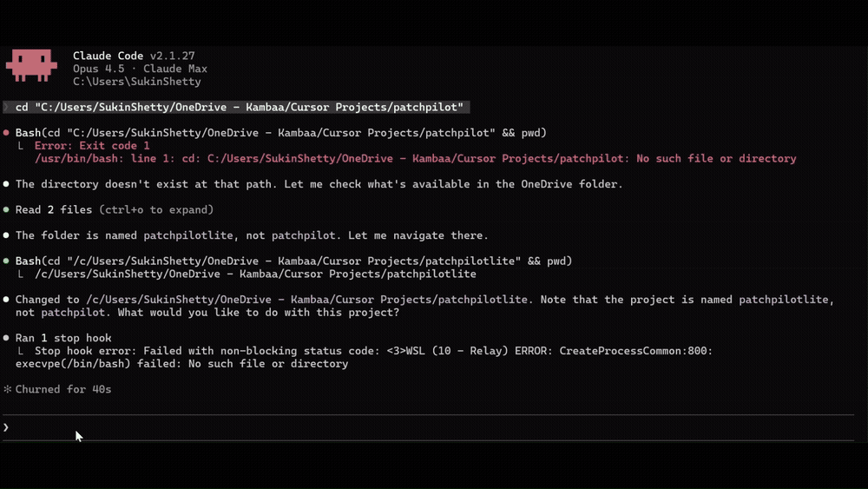Click the prompt chevron in the input box
Viewport: 868px width, 489px height.
[x=5, y=427]
